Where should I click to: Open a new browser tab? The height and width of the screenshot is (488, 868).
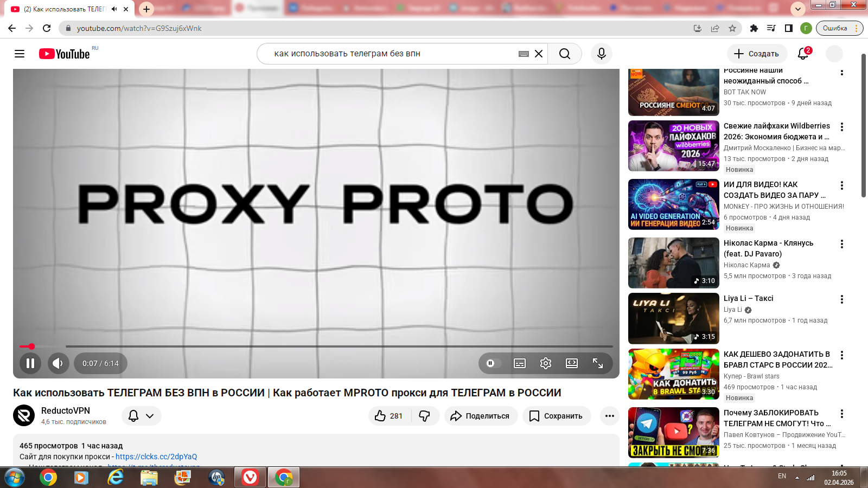[146, 9]
